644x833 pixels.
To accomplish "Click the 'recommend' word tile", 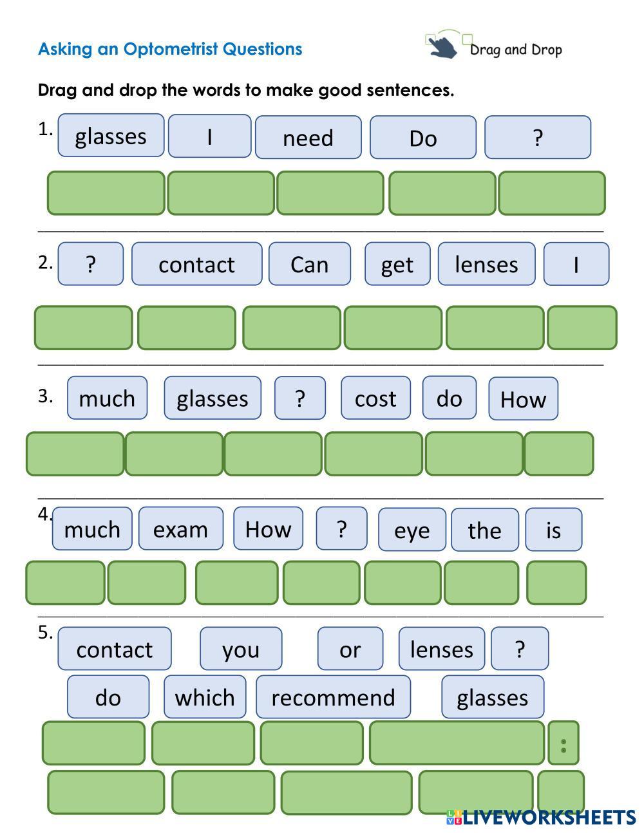I will [x=333, y=697].
